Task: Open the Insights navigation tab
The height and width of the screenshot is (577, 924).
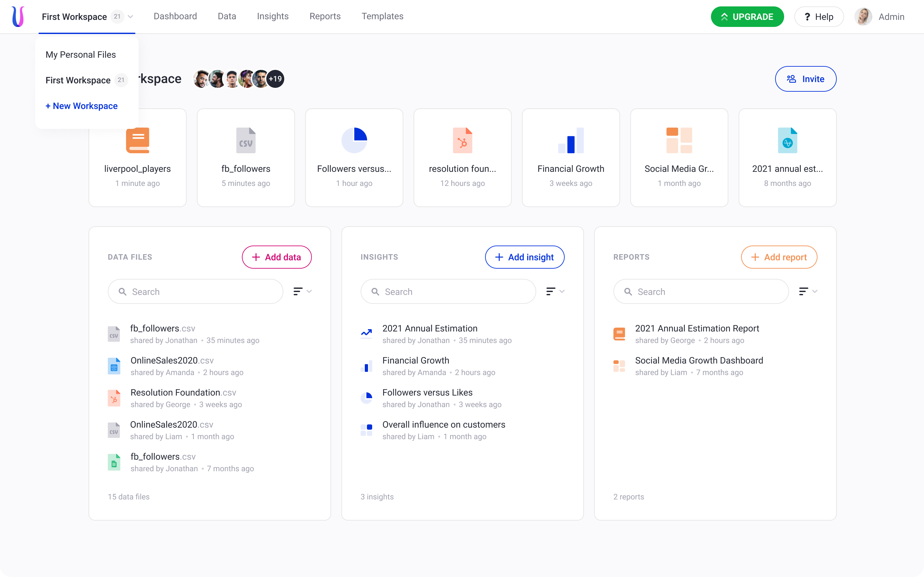Action: coord(273,16)
